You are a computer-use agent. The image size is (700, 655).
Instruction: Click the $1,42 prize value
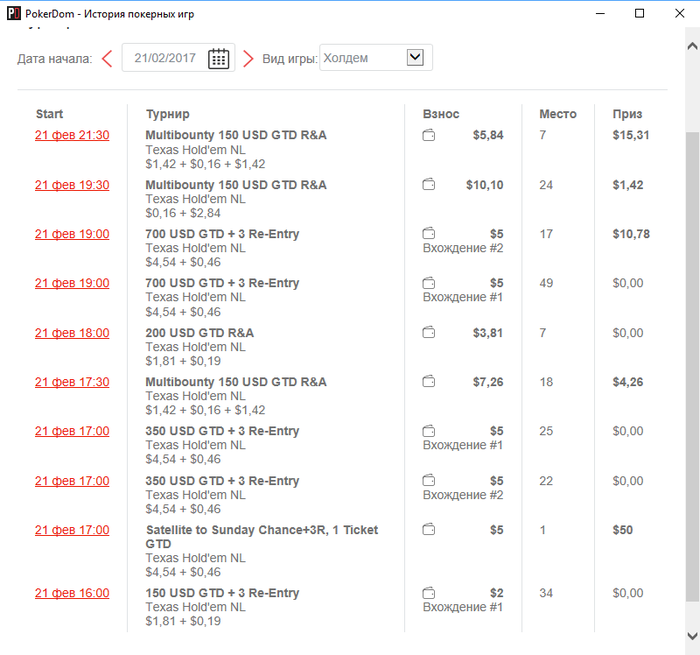point(628,185)
